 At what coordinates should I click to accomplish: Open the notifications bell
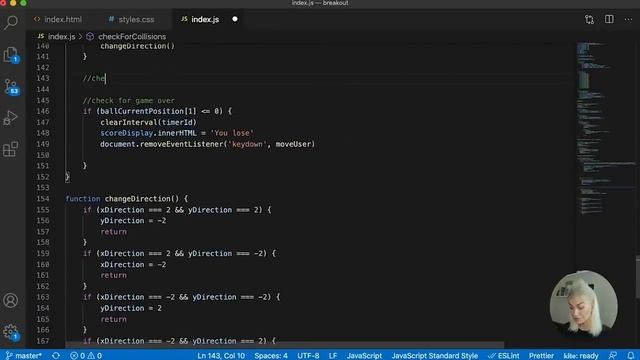[631, 356]
